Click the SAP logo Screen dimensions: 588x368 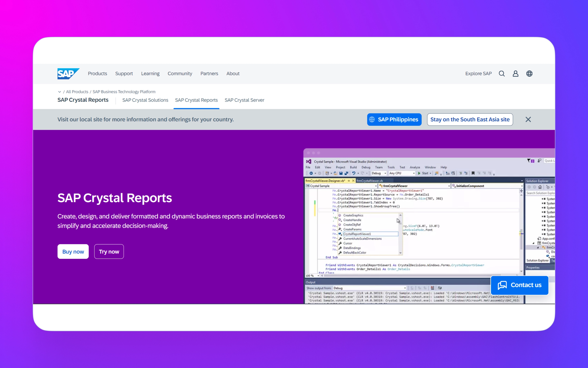click(x=68, y=74)
